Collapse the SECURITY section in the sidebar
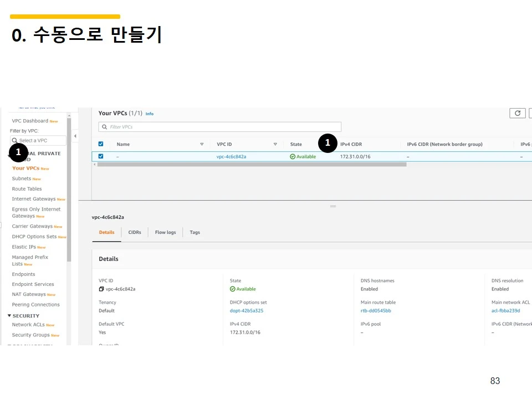532x399 pixels. click(x=9, y=315)
